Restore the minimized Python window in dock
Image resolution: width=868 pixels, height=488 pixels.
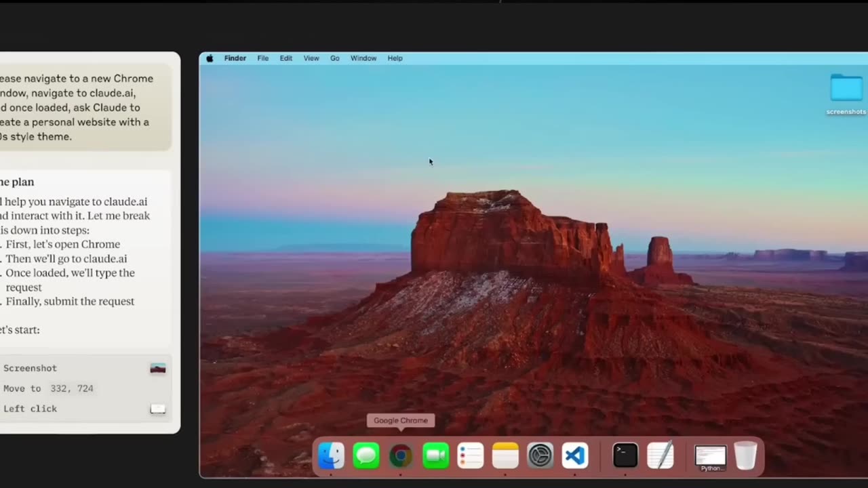[710, 457]
